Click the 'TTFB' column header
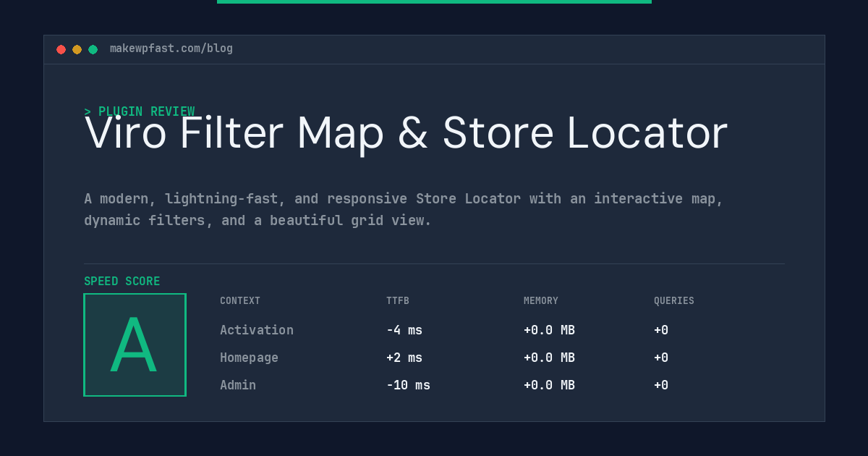The width and height of the screenshot is (868, 456). tap(398, 301)
